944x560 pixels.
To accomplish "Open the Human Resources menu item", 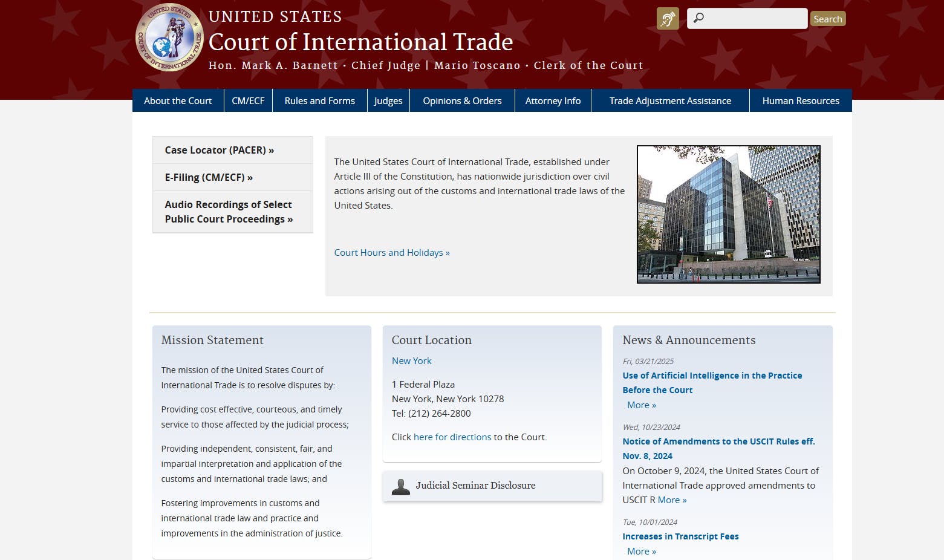I will point(800,101).
